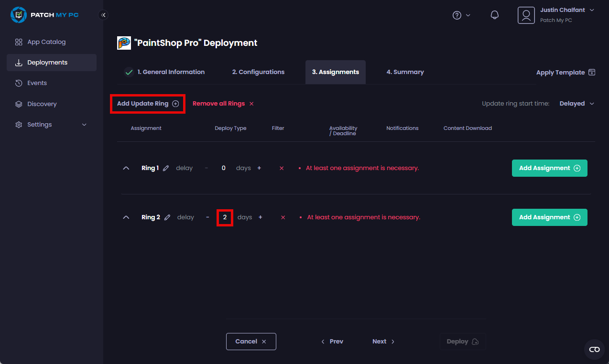Viewport: 609px width, 364px height.
Task: Click the pencil icon to rename Ring 2
Action: click(x=167, y=217)
